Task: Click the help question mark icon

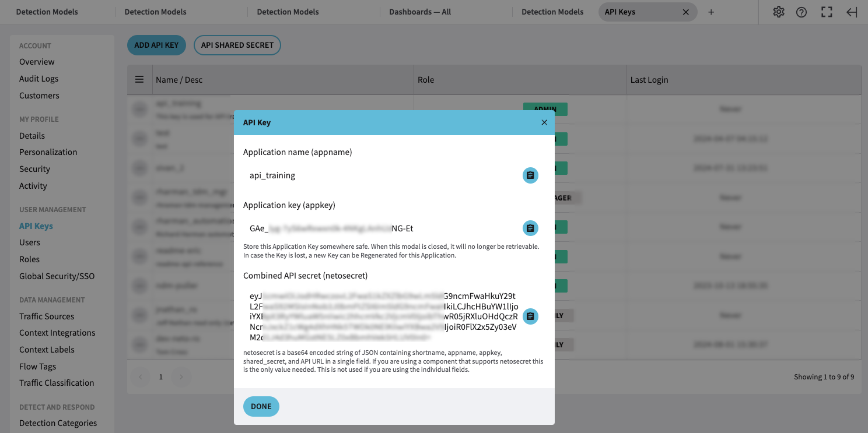Action: (x=801, y=12)
